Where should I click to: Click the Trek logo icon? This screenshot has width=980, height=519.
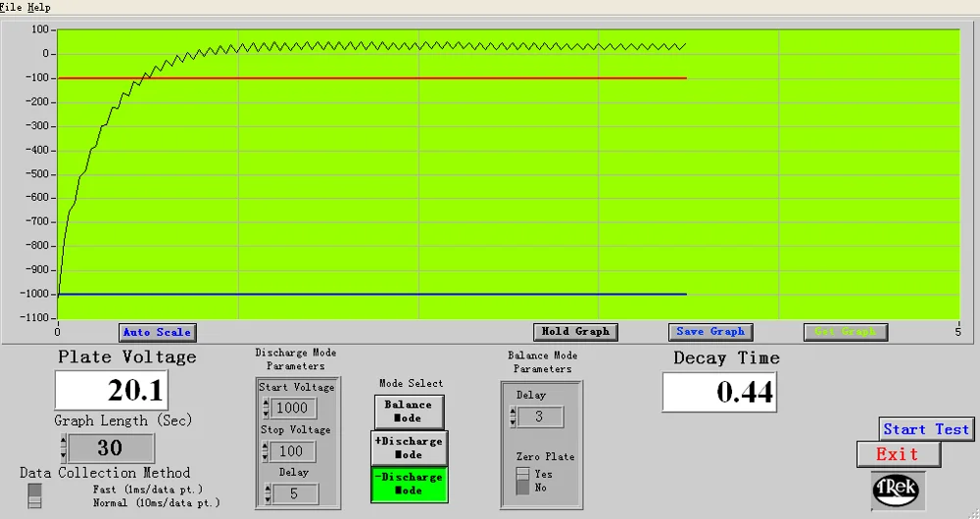898,490
